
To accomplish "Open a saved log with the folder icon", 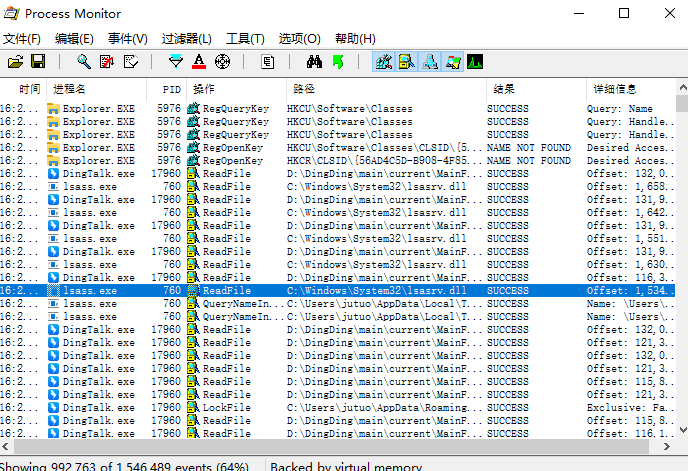I will (15, 61).
